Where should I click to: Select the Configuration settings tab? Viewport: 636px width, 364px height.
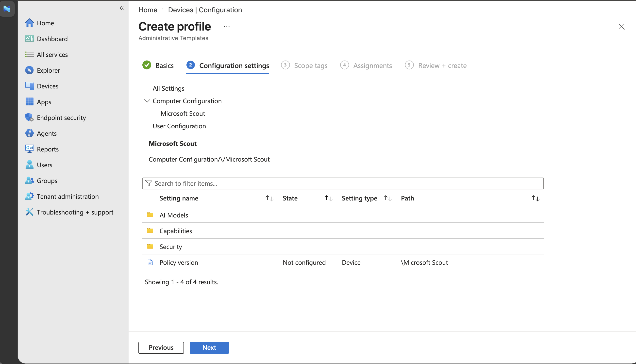[228, 66]
